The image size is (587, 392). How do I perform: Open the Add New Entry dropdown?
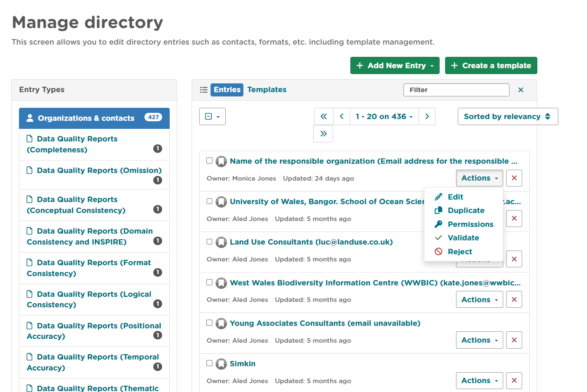point(395,66)
